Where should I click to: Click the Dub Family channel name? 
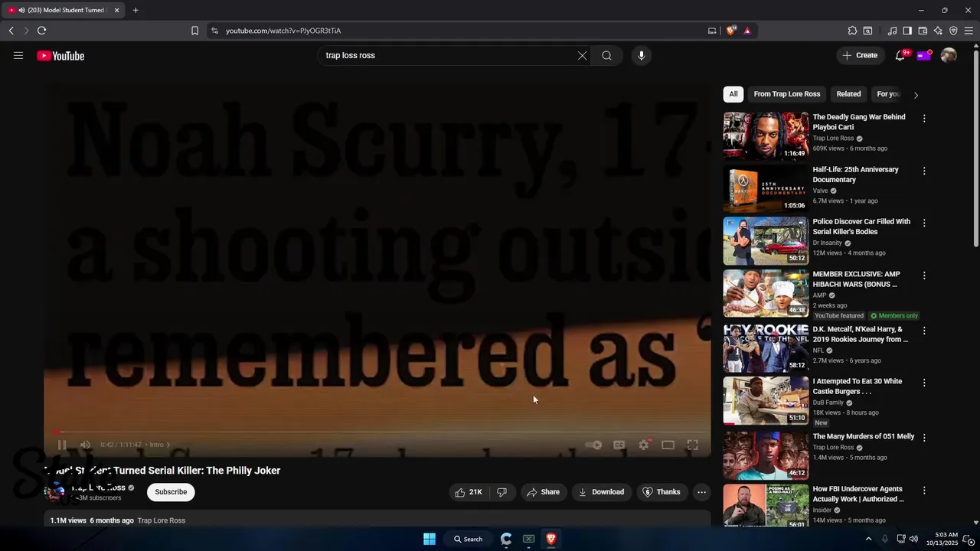tap(828, 403)
